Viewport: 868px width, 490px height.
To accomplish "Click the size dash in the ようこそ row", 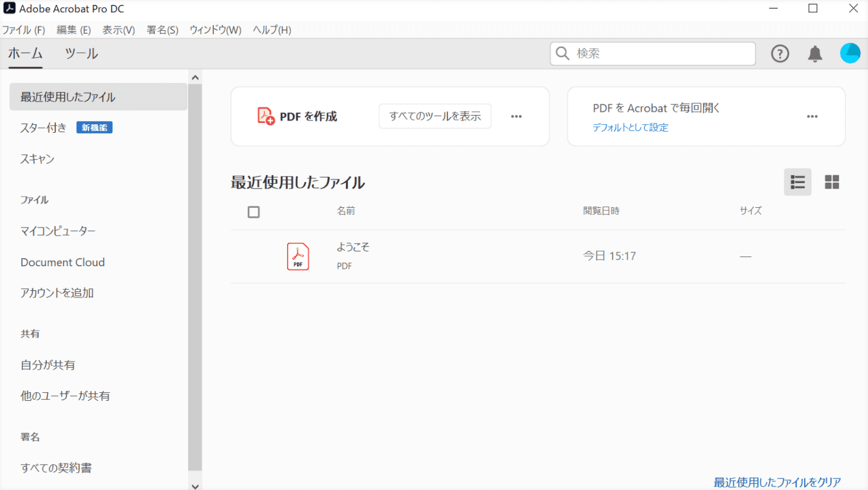I will [746, 256].
